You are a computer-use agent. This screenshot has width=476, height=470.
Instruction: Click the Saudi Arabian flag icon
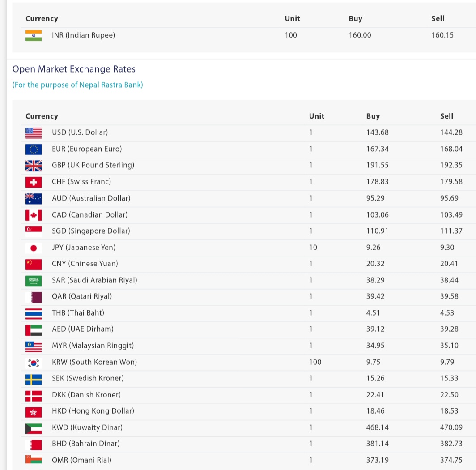[34, 281]
